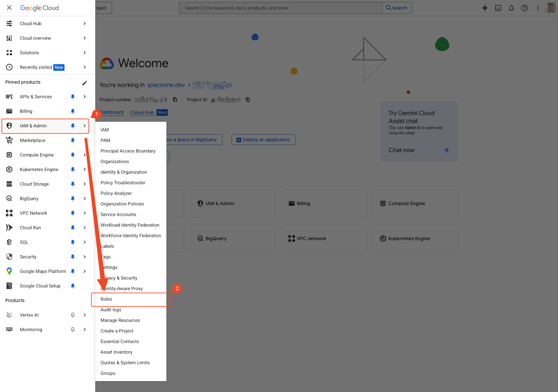Click the Cloud Run icon
Screen dimensions: 558x392
pos(9,228)
